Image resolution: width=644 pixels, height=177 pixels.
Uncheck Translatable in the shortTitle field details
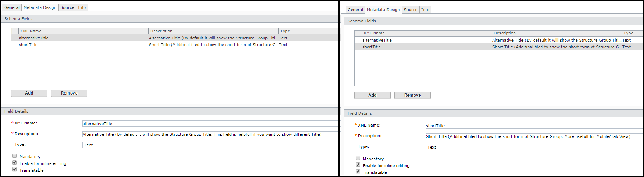click(358, 171)
